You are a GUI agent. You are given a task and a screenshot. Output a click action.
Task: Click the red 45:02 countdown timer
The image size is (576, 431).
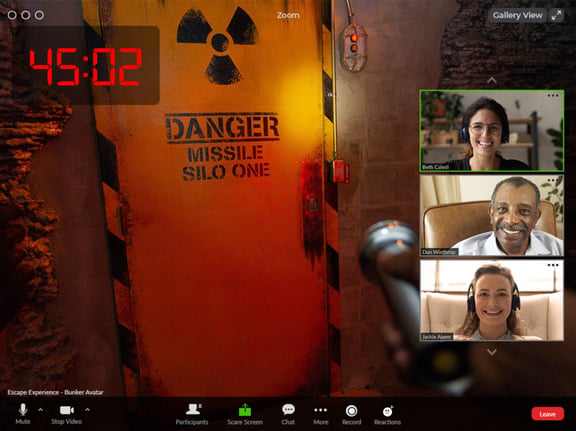(86, 67)
